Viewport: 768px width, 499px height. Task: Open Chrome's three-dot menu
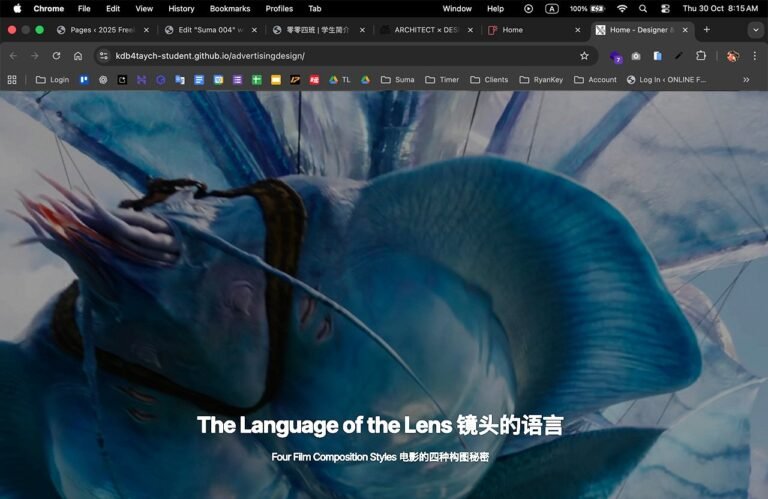pyautogui.click(x=755, y=56)
